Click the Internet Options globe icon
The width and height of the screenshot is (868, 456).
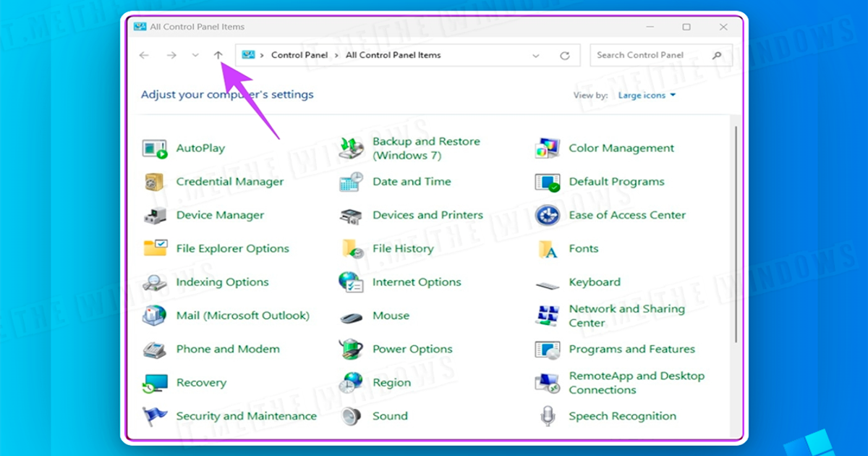click(x=352, y=282)
